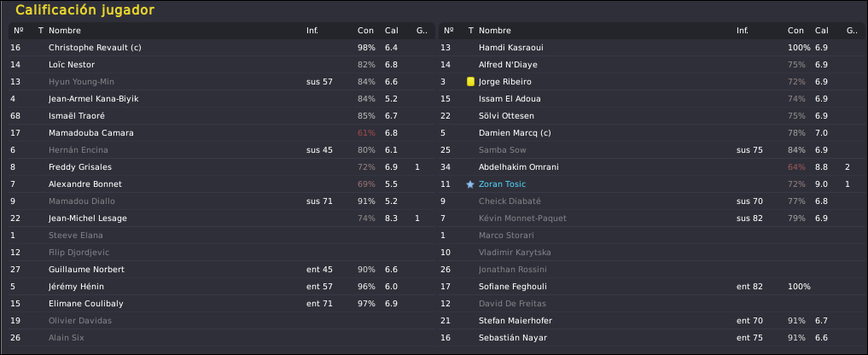Select Damien Marcq (c) entry
This screenshot has height=355, width=868.
click(652, 133)
